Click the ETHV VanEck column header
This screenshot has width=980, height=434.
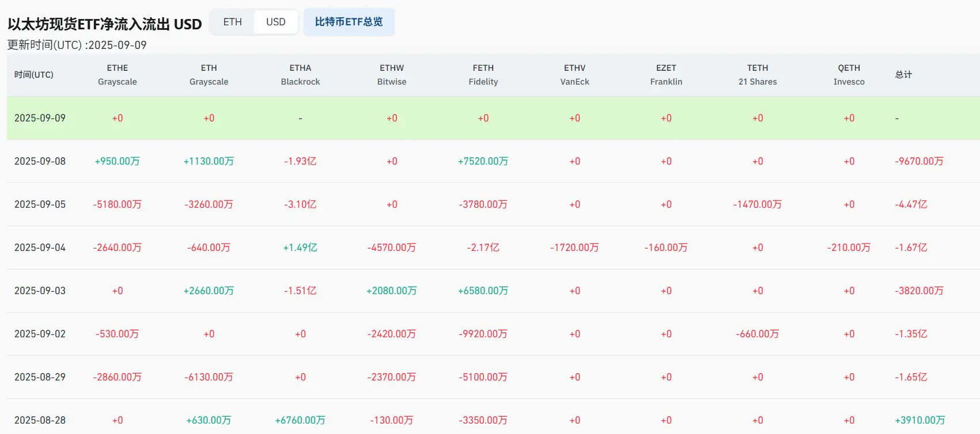coord(575,75)
